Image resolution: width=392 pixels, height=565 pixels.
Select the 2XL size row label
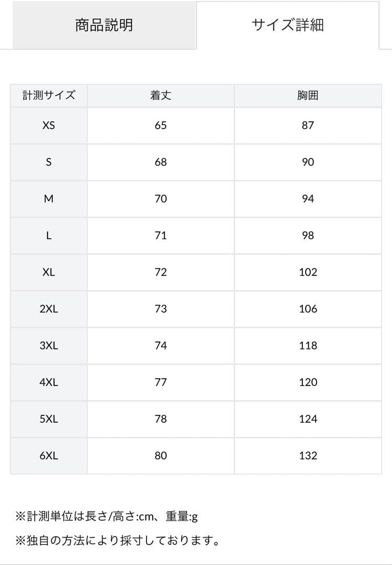point(49,309)
